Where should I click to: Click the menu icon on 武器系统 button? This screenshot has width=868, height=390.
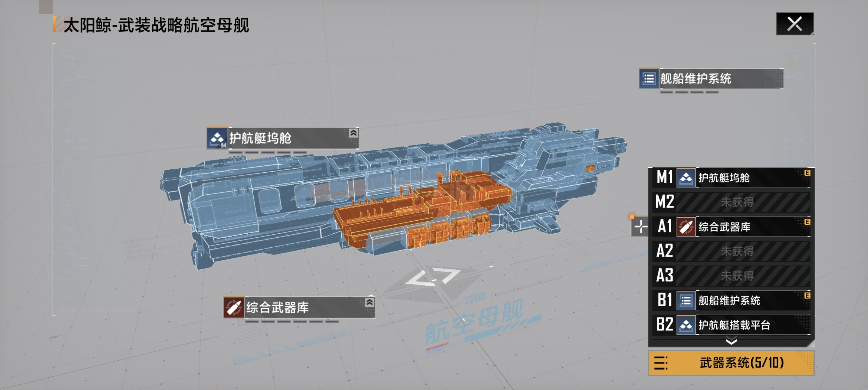point(661,363)
